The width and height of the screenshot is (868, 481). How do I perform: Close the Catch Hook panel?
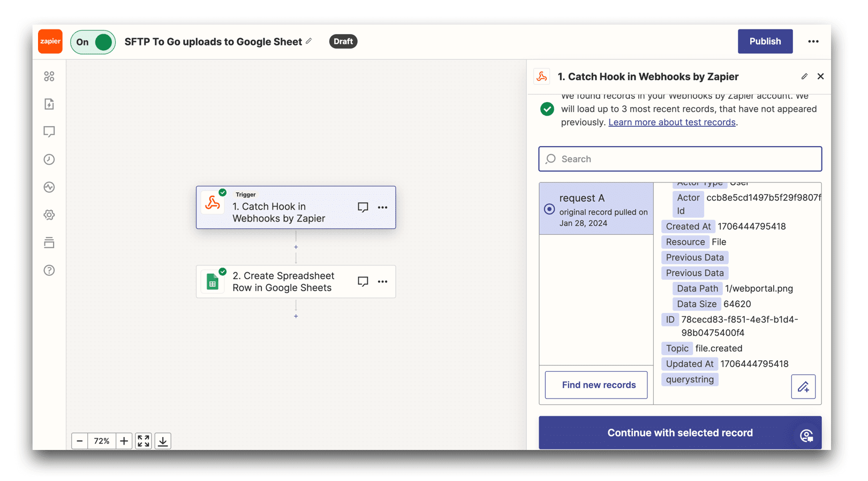coord(820,77)
